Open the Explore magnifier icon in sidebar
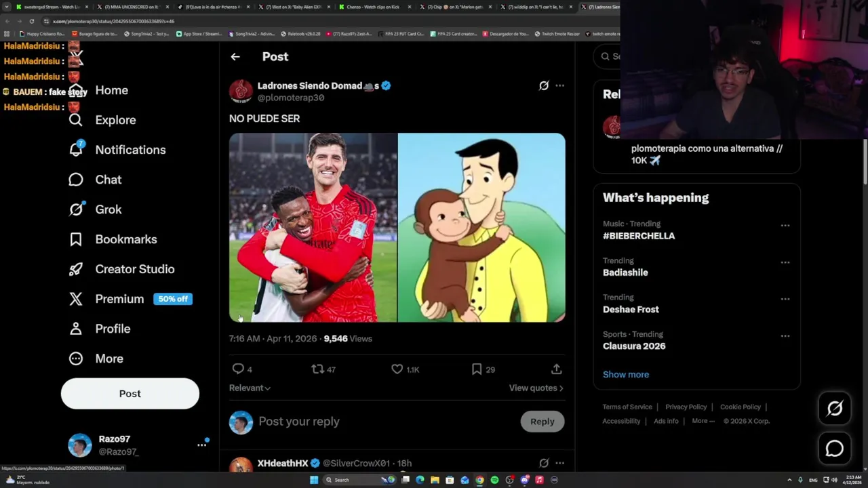 click(x=76, y=120)
